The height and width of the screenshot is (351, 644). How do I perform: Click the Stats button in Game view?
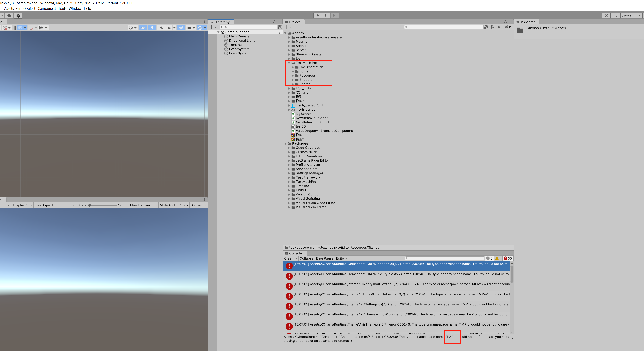[184, 205]
